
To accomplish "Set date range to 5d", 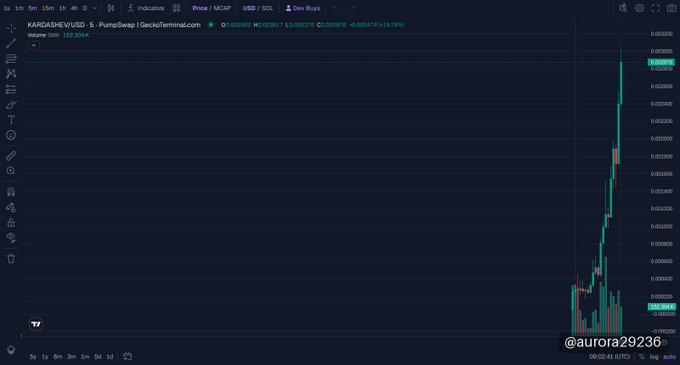I will (98, 356).
